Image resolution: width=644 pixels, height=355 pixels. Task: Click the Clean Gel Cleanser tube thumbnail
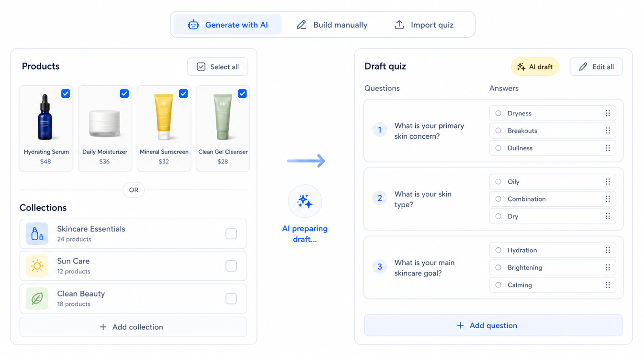tap(223, 117)
